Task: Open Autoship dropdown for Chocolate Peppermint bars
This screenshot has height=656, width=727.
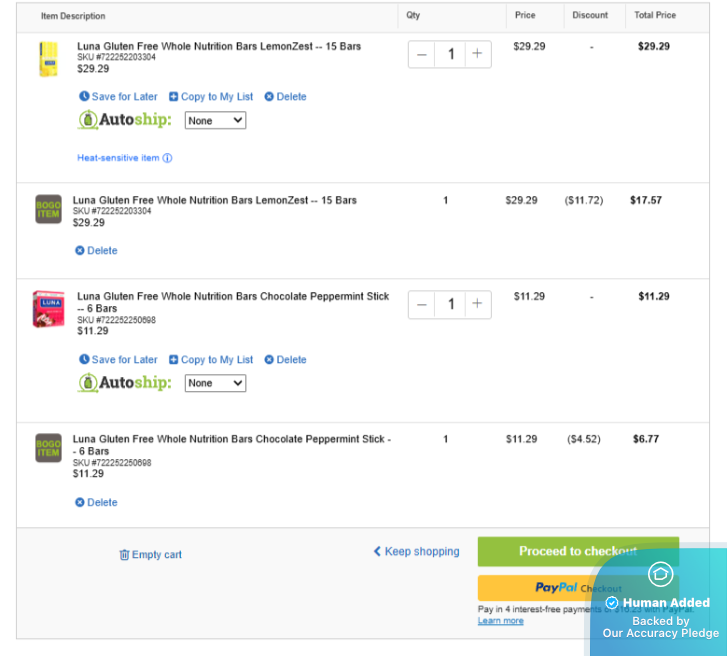Action: [x=215, y=383]
